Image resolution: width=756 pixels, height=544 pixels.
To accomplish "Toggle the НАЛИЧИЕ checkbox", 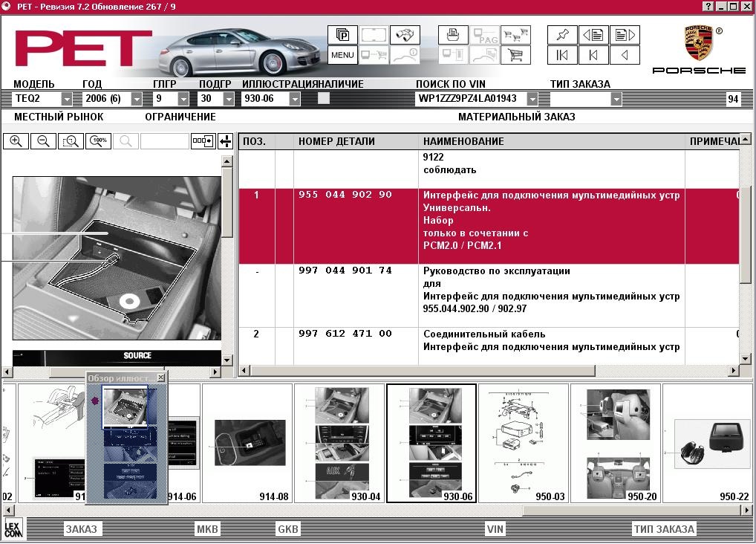I will click(x=324, y=99).
